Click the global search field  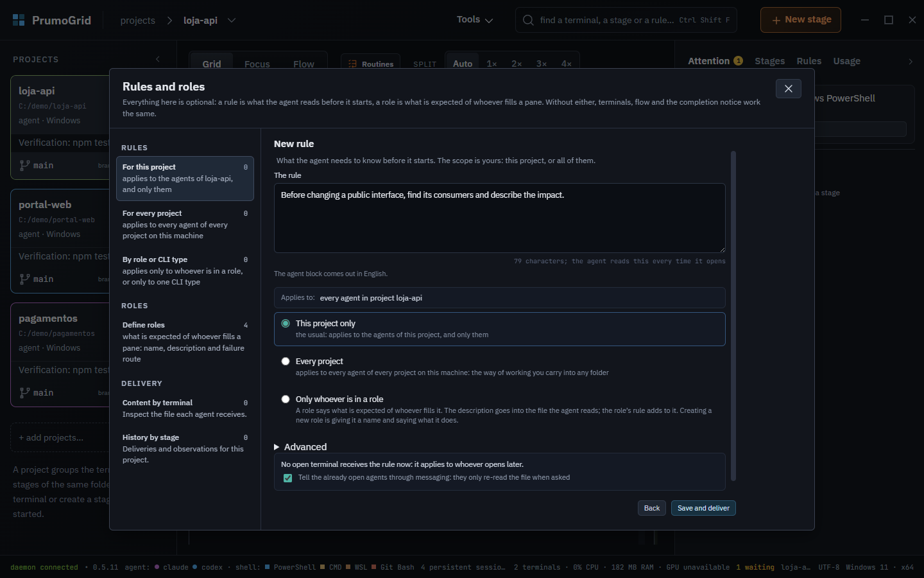pos(626,20)
